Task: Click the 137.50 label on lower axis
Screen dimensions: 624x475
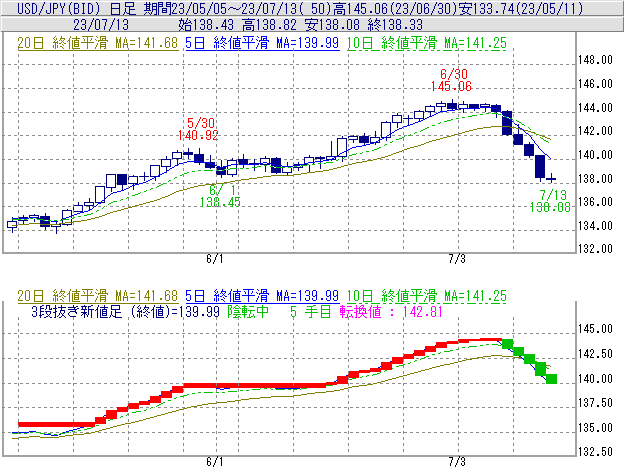Action: (595, 403)
